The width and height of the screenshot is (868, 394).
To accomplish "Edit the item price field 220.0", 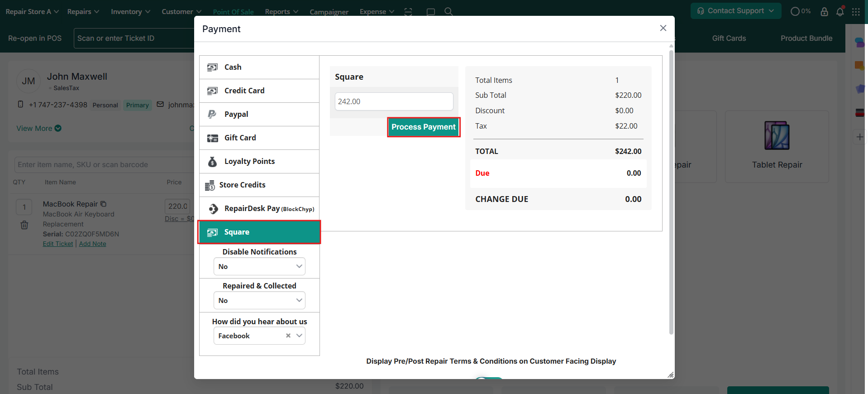I will point(177,206).
